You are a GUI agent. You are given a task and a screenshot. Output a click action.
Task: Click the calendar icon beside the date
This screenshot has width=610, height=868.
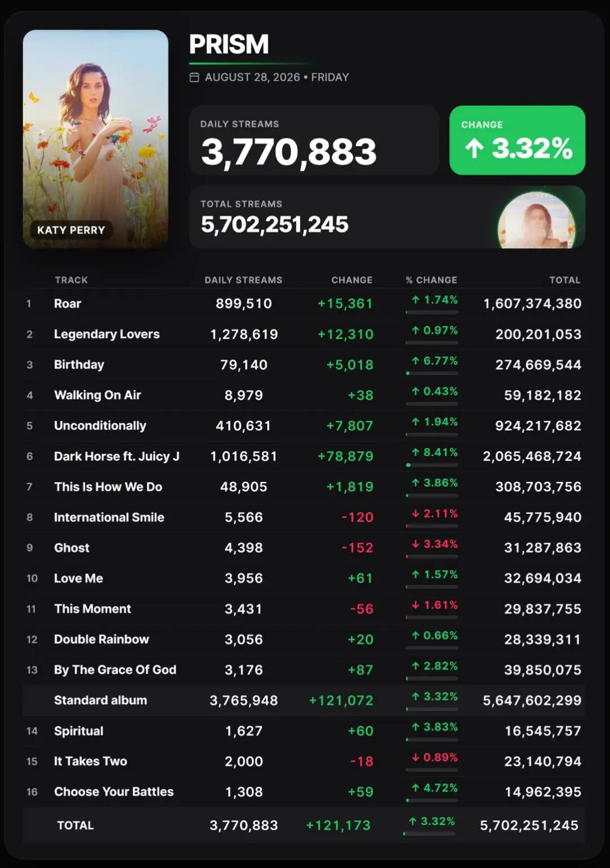194,77
